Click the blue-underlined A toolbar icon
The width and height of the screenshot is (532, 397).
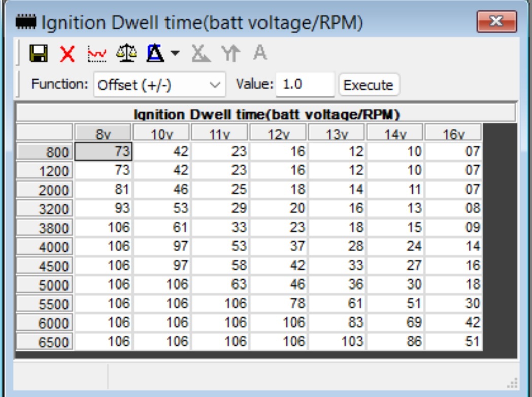coord(154,53)
